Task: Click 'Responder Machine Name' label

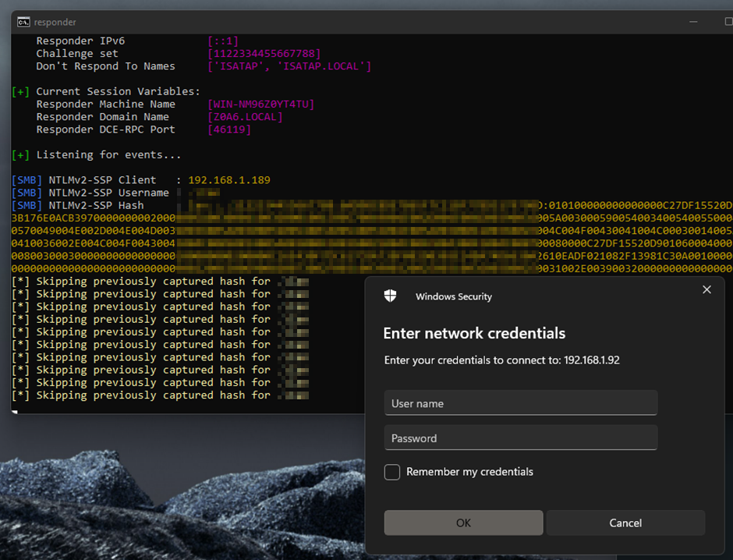Action: click(105, 105)
